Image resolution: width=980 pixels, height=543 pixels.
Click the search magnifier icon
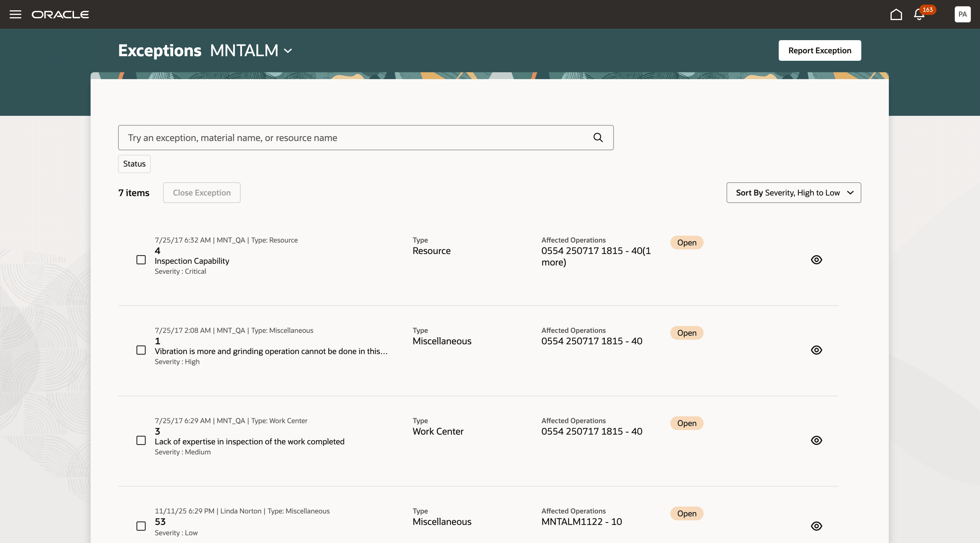[598, 137]
